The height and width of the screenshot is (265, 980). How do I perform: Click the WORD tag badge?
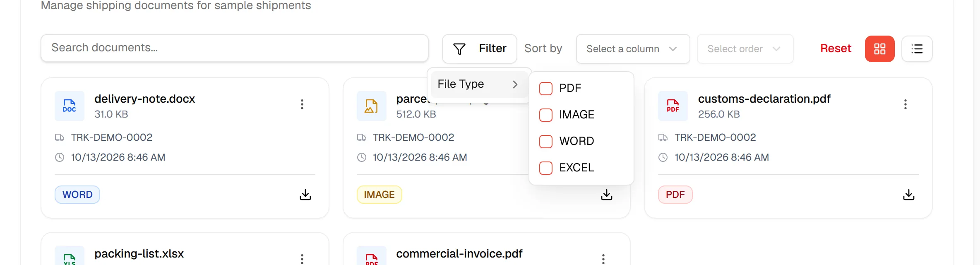coord(77,195)
